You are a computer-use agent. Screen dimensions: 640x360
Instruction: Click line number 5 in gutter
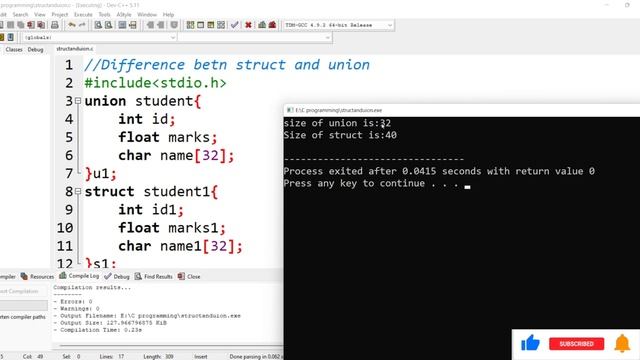(69, 137)
